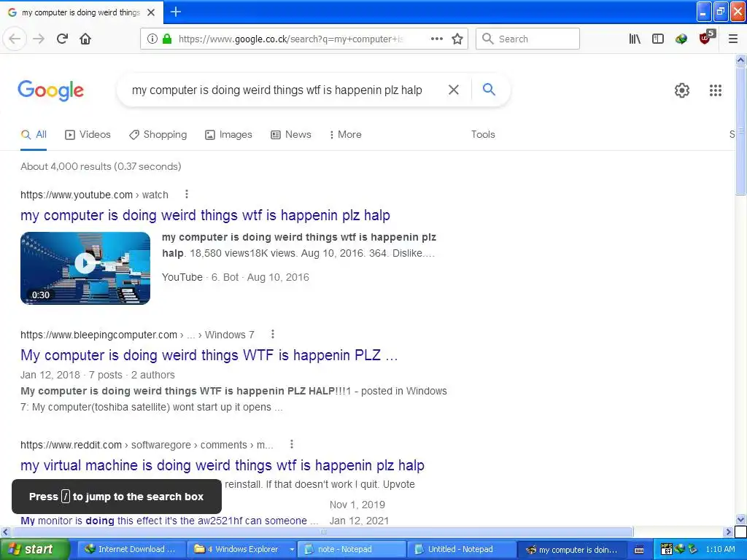
Task: Open the Library icon in the toolbar
Action: (x=635, y=39)
